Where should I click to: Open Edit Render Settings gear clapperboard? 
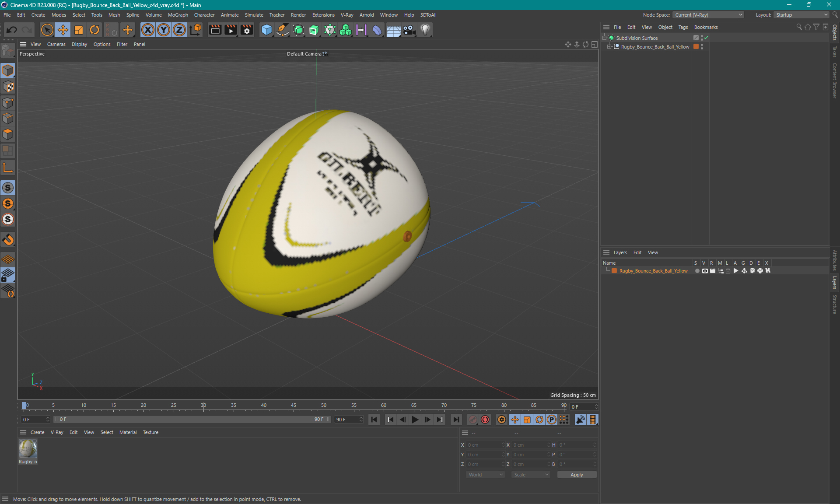[x=247, y=30]
